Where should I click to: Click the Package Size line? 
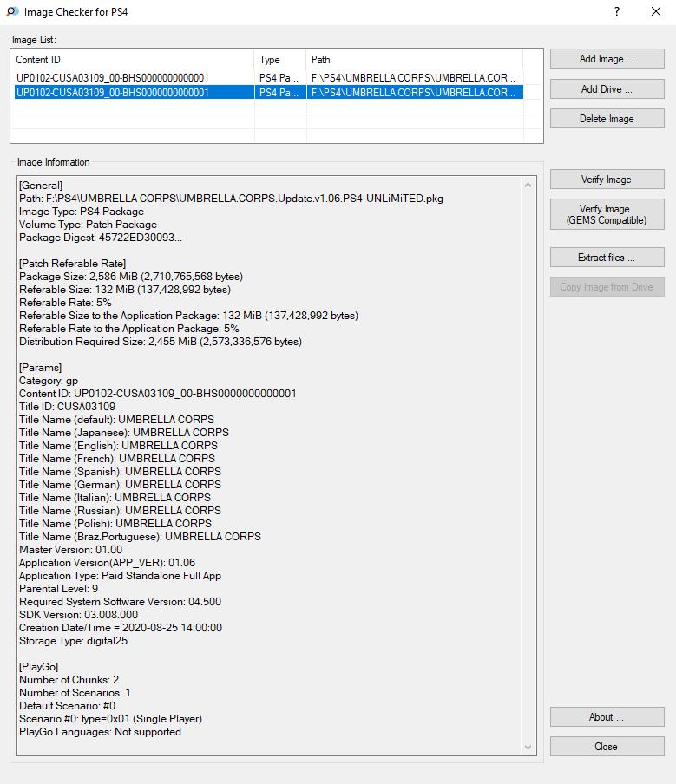tap(131, 277)
